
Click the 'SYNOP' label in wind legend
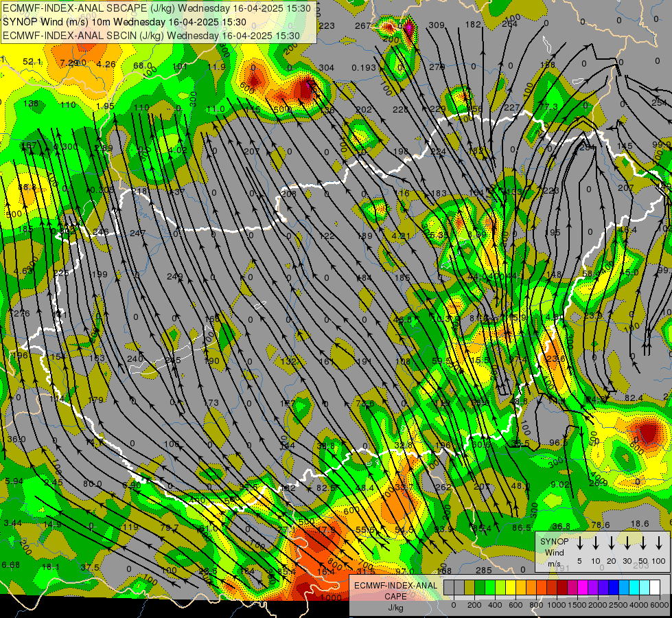(x=554, y=541)
